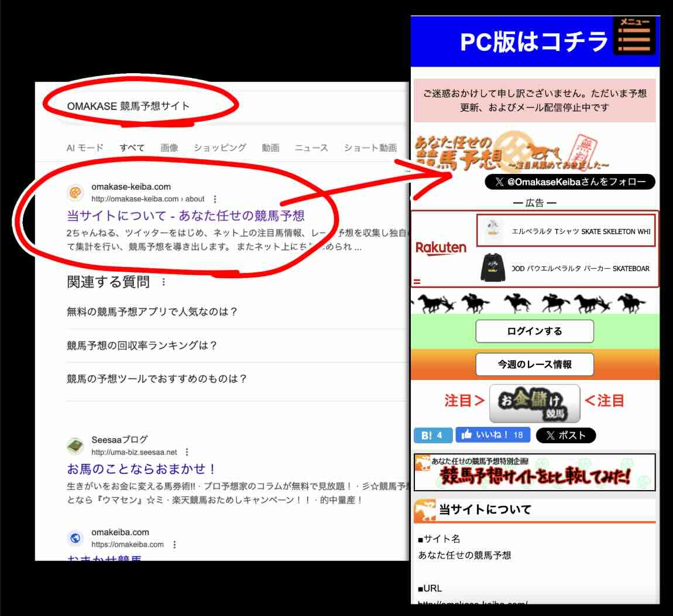Click the 今週のレース情報 button
Viewport: 673px width, 616px height.
pos(534,364)
